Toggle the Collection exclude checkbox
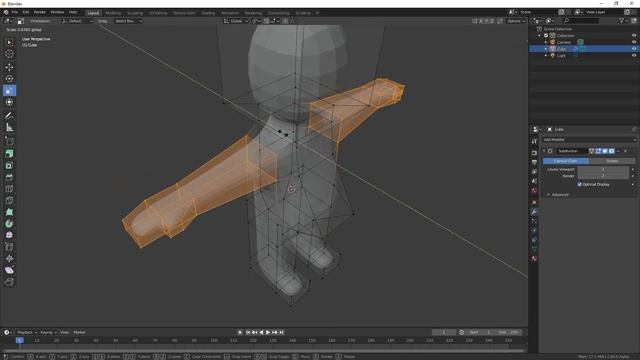This screenshot has height=360, width=640. [x=546, y=36]
